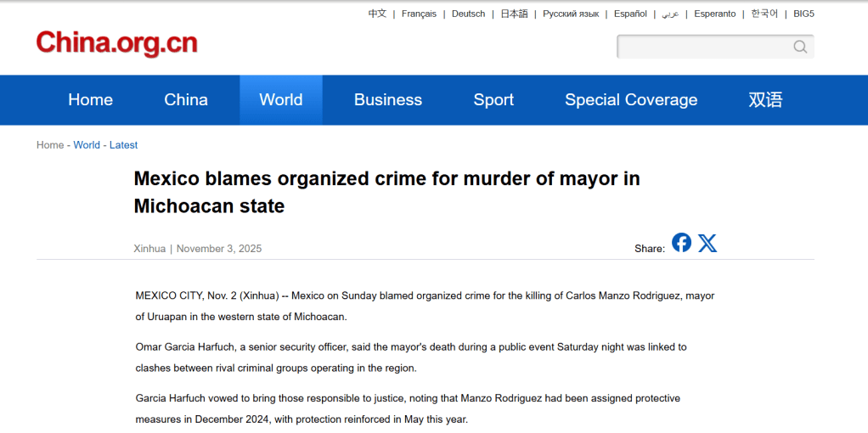Image resolution: width=868 pixels, height=433 pixels.
Task: Go to the Business section
Action: tap(387, 100)
